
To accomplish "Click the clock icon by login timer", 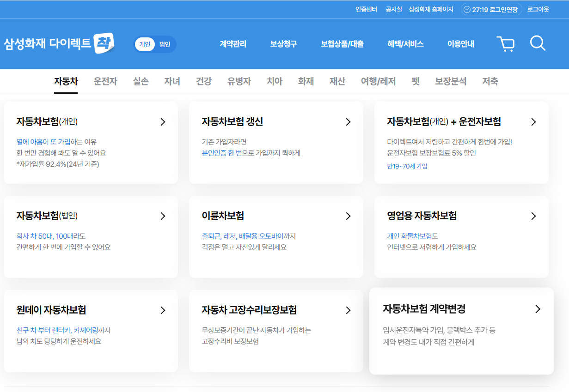I will [x=467, y=9].
